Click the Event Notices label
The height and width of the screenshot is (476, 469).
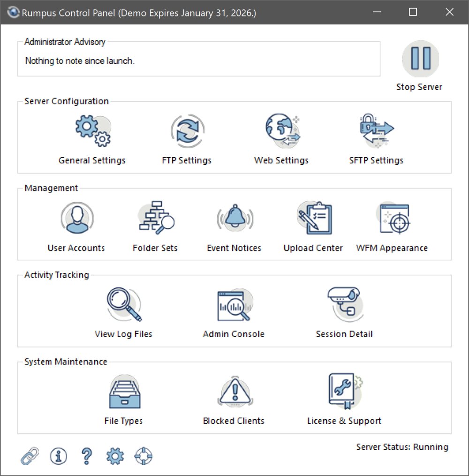pos(234,248)
